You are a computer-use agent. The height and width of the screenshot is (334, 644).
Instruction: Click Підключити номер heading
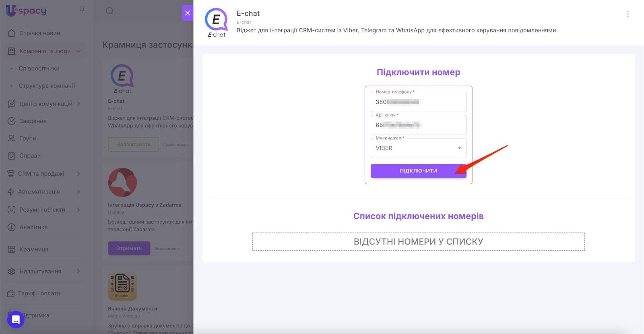click(x=418, y=72)
